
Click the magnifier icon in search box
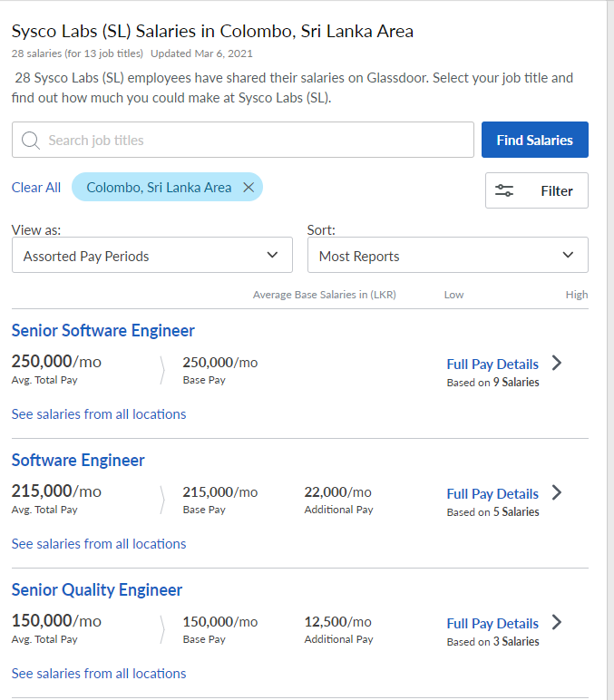point(30,141)
